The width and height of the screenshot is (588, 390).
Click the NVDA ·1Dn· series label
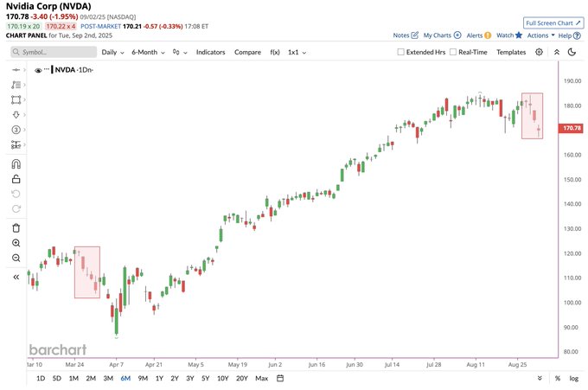[73, 70]
